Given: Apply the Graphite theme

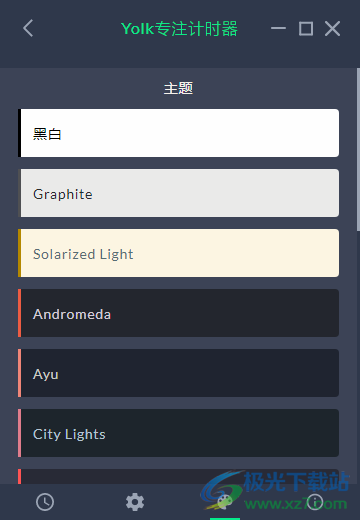Looking at the screenshot, I should [178, 193].
